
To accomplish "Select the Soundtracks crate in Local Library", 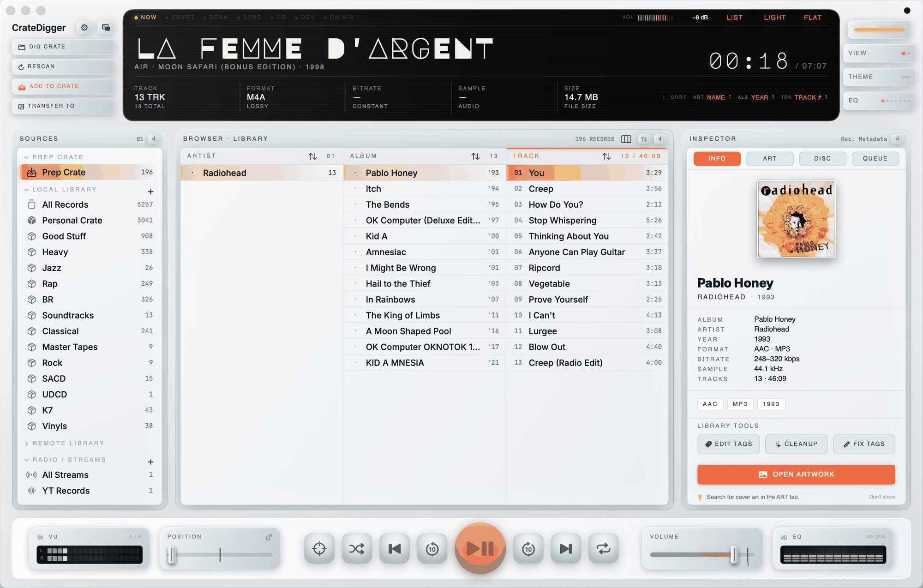I will point(90,316).
